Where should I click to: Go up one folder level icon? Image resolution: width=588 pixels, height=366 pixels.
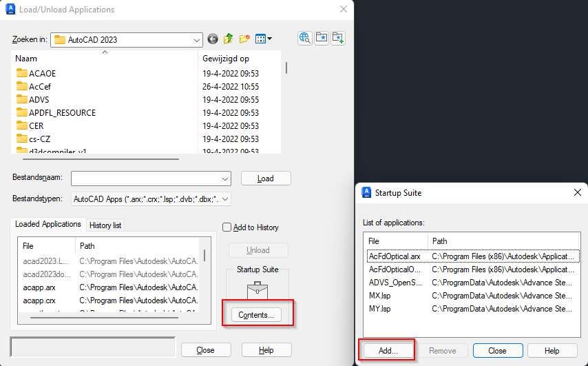[x=228, y=39]
